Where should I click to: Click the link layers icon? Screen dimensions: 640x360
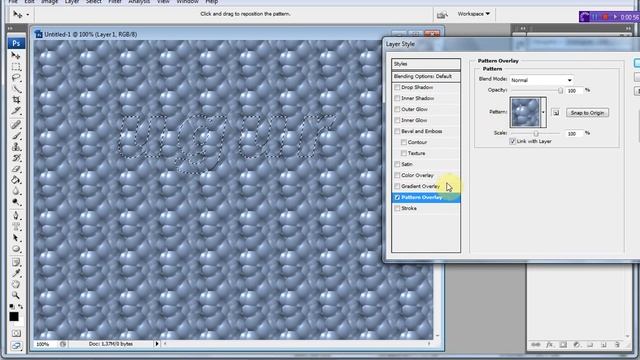pyautogui.click(x=536, y=345)
